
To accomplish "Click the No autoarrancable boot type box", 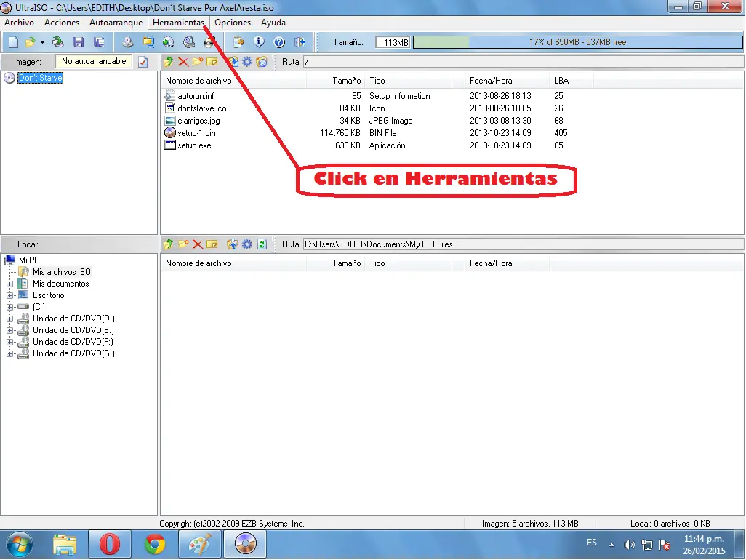I will [x=94, y=61].
